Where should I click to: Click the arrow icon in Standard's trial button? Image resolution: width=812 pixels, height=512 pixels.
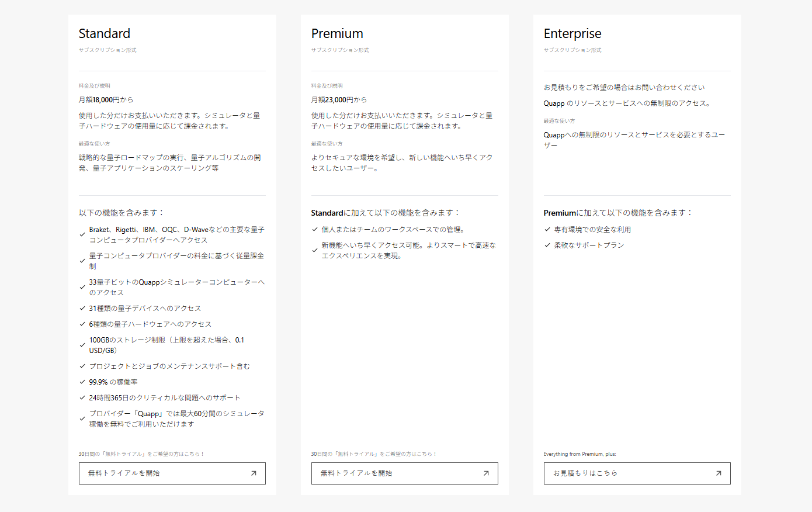point(254,473)
